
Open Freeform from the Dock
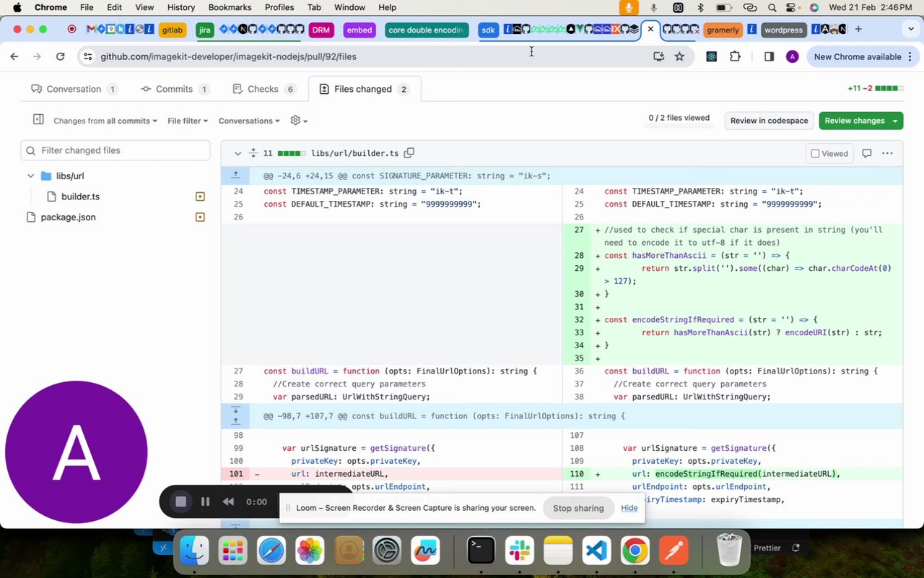[426, 551]
